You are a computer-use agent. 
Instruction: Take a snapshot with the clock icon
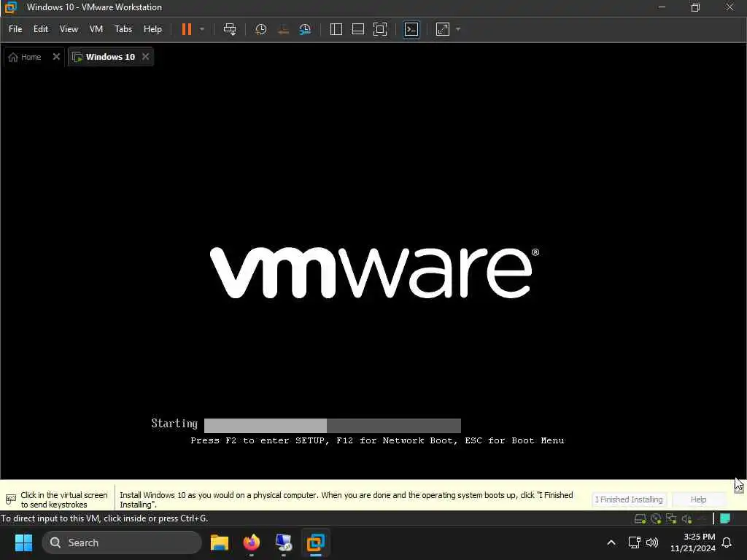pos(260,29)
